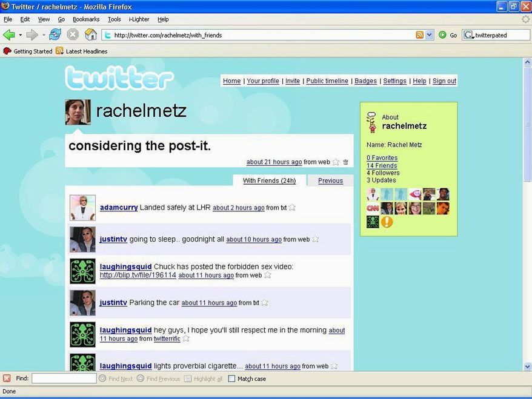Click inside the Find text field
Image resolution: width=532 pixels, height=399 pixels.
tap(64, 378)
